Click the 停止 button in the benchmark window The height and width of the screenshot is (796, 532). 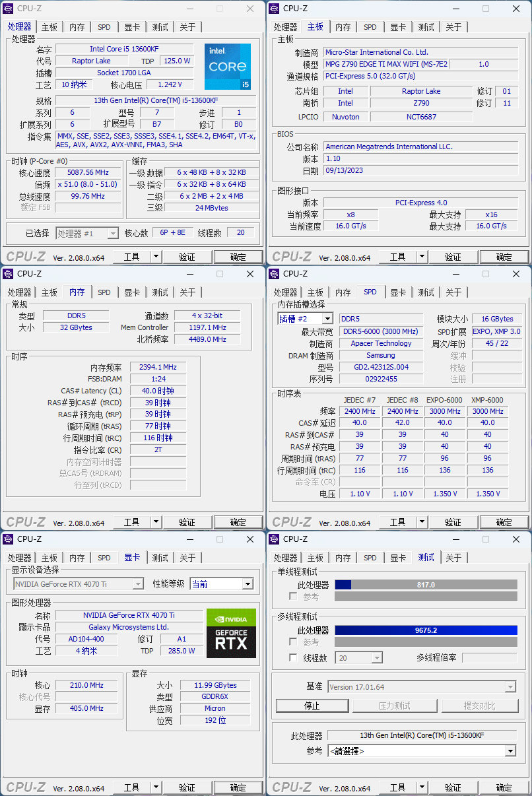point(312,705)
